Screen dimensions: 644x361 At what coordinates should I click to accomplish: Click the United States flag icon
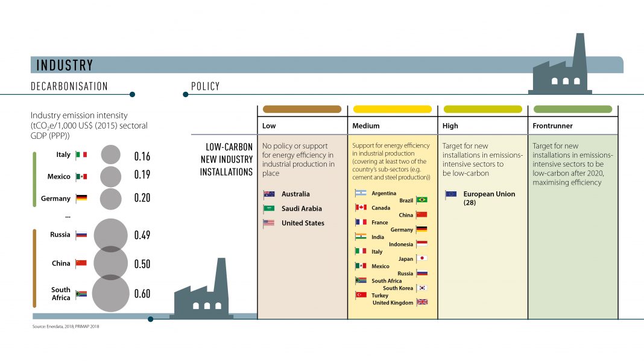[x=269, y=223]
